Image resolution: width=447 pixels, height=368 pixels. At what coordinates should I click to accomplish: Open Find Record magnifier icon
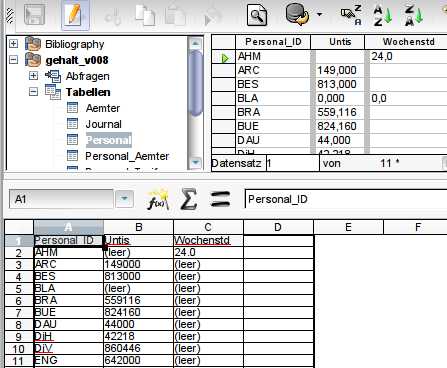pyautogui.click(x=257, y=15)
